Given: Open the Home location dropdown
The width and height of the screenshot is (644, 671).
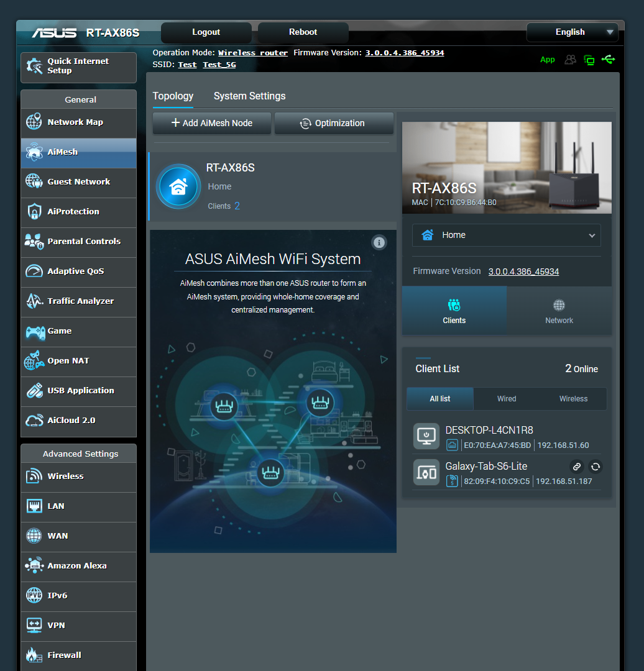Looking at the screenshot, I should click(x=506, y=235).
